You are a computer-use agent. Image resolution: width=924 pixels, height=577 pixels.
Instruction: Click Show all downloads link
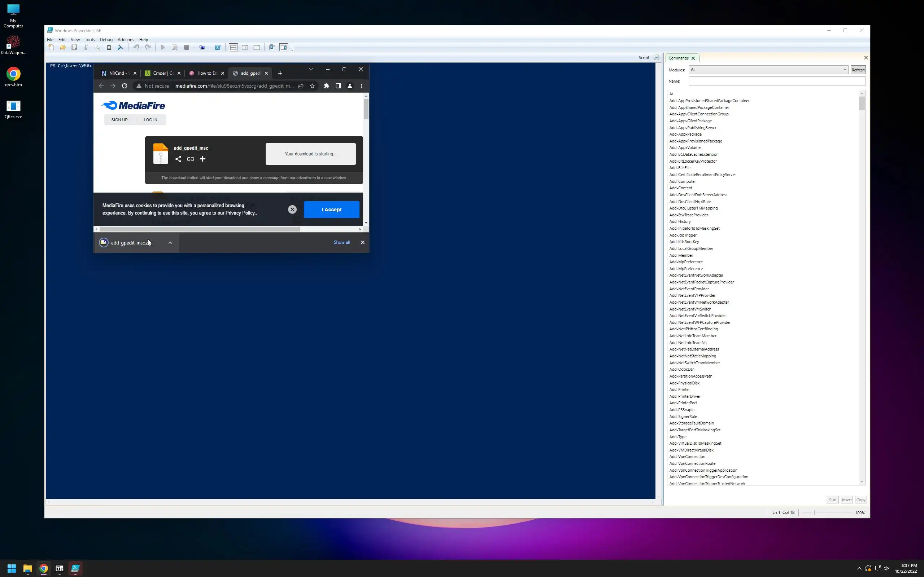coord(342,242)
